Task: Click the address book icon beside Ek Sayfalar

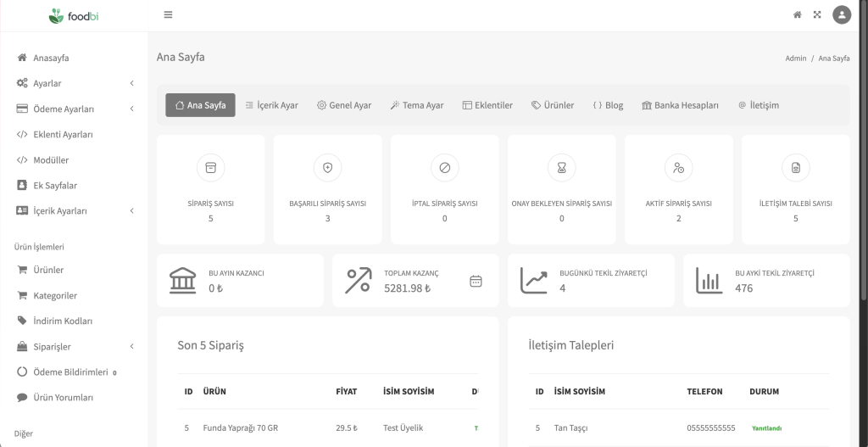Action: [22, 185]
